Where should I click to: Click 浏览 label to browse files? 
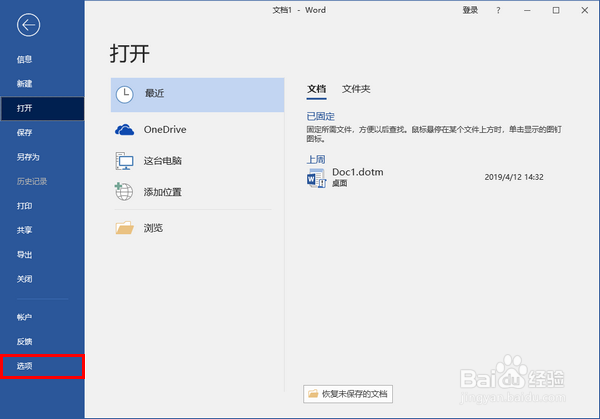[x=153, y=228]
